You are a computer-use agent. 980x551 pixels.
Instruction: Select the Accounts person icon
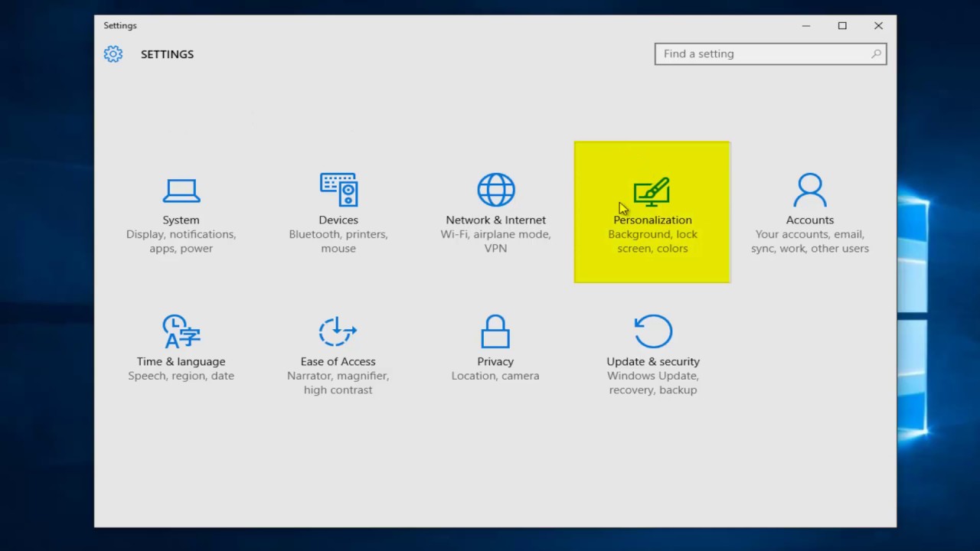809,190
